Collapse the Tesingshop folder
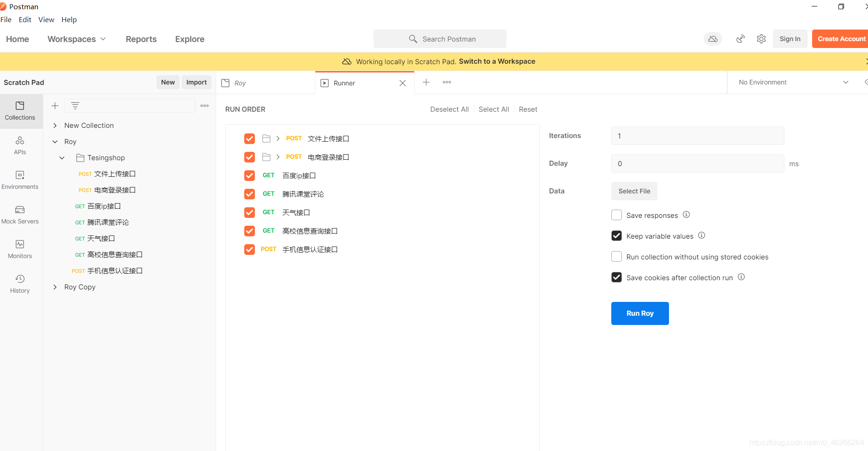 [x=62, y=158]
